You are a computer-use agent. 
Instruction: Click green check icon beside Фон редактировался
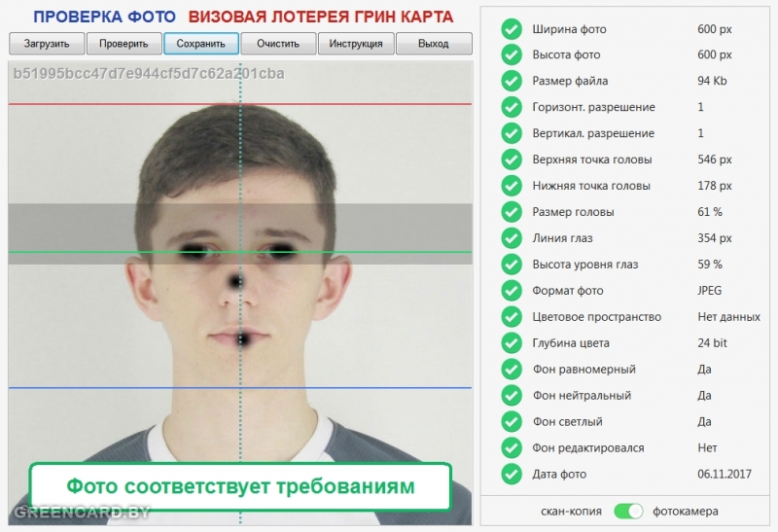512,448
